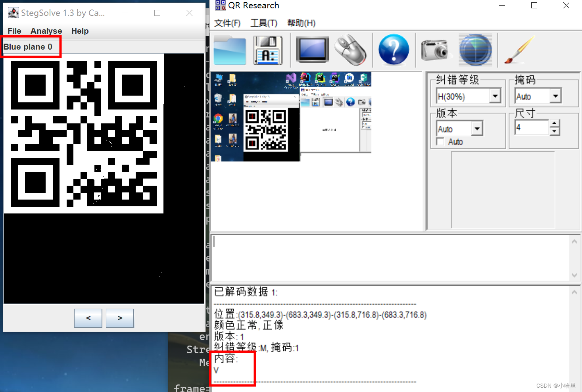Close the QR Research window
Image resolution: width=582 pixels, height=392 pixels.
[x=567, y=6]
